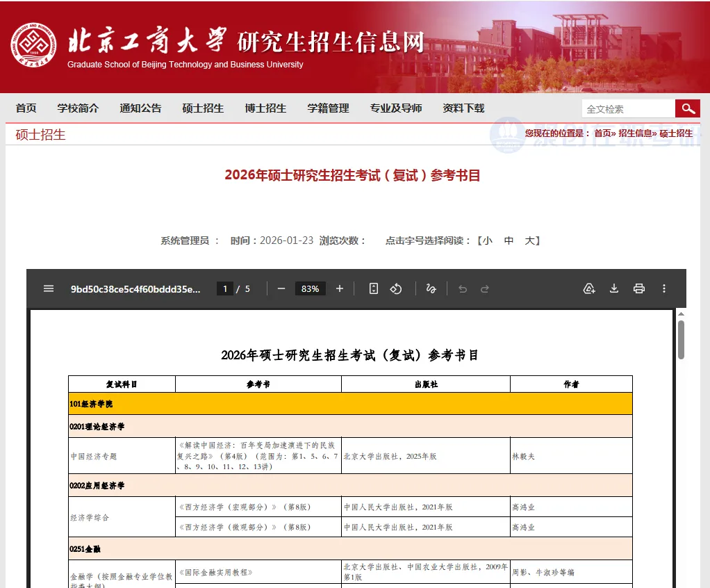Click the 参考书 column header
The image size is (710, 588).
coord(258,384)
